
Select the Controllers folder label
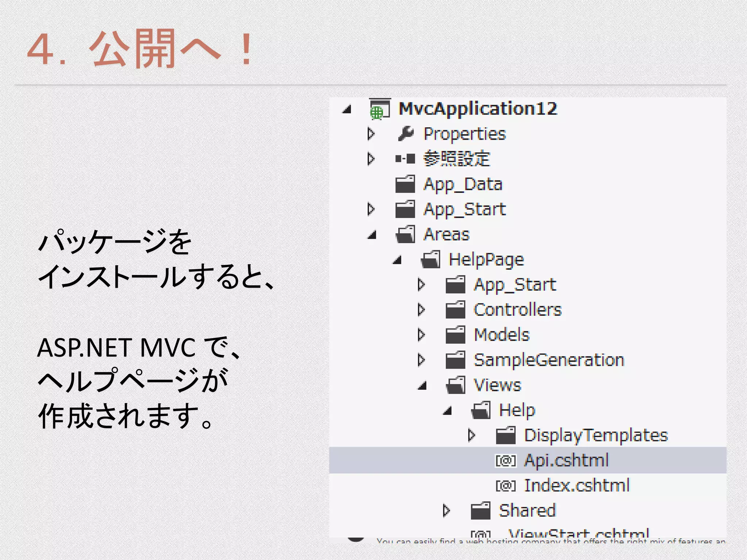click(x=518, y=310)
